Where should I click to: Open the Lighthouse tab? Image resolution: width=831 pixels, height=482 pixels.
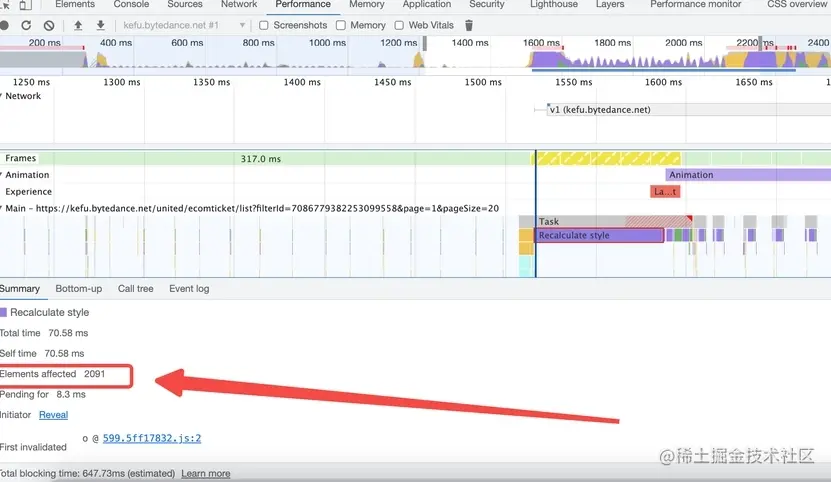point(554,4)
